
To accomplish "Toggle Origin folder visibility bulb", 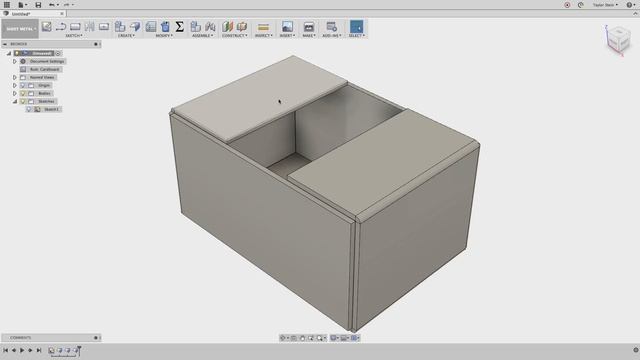I will pos(23,85).
